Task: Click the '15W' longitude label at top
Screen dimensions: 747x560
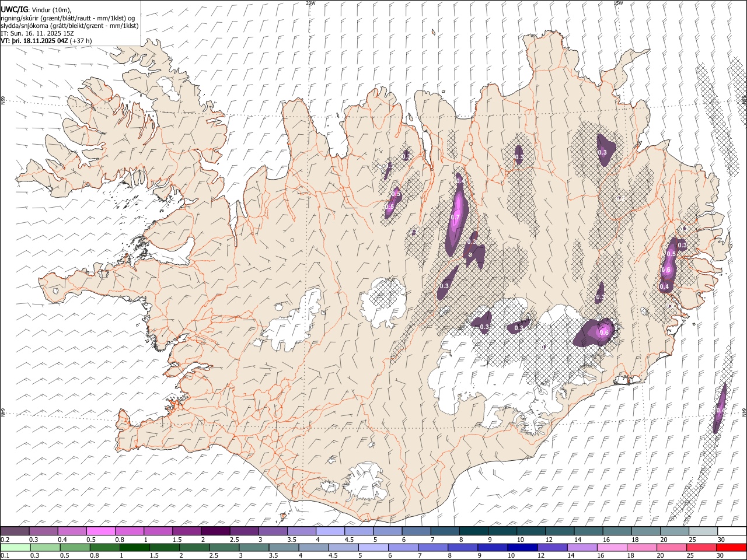Action: tap(617, 3)
